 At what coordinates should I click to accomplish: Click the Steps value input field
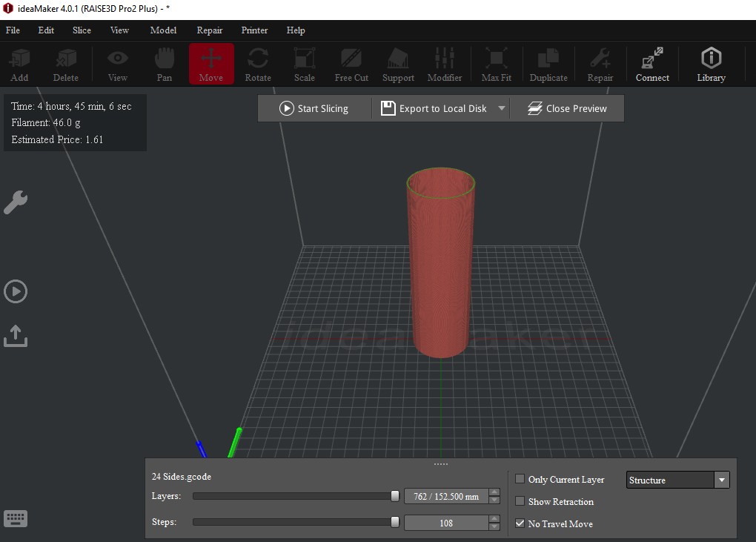point(445,523)
